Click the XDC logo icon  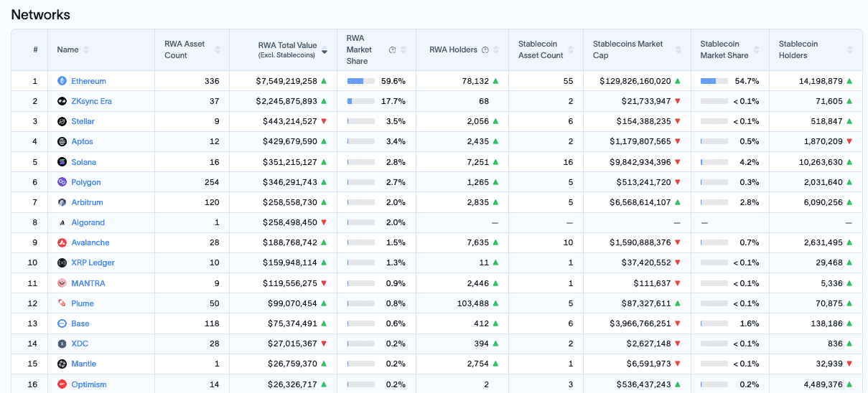[x=62, y=344]
